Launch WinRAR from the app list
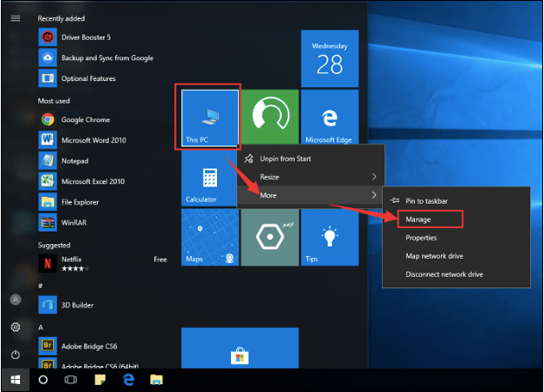 click(63, 222)
